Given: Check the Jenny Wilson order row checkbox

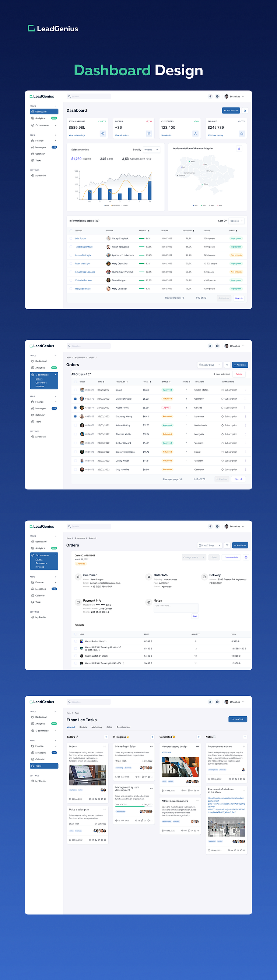Looking at the screenshot, I should (76, 461).
